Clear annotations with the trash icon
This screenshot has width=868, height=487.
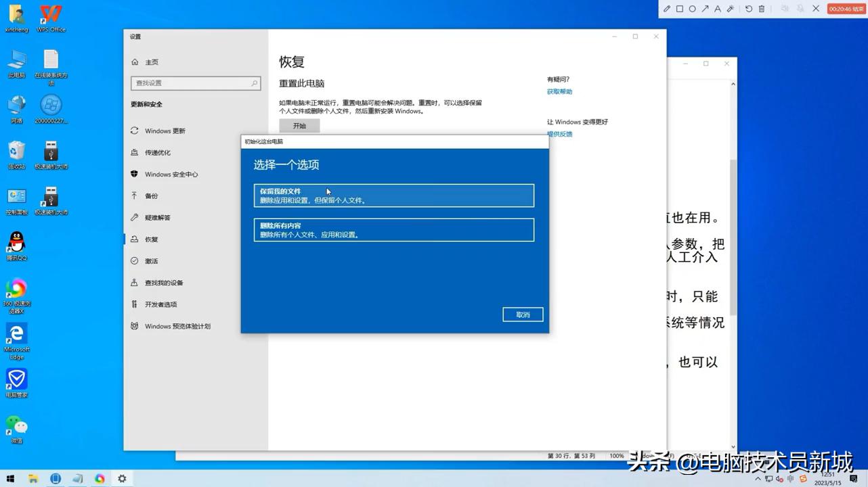tap(762, 9)
